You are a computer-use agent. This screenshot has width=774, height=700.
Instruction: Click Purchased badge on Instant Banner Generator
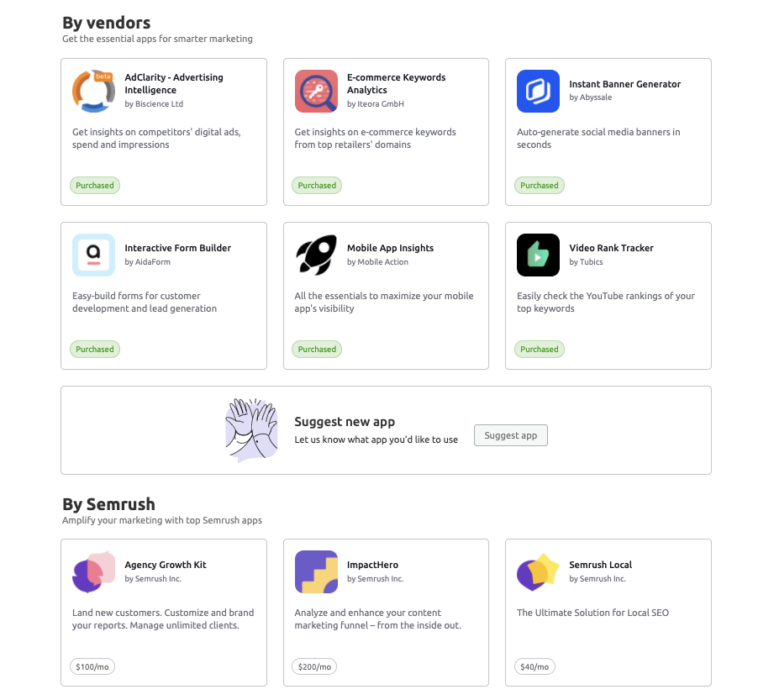pyautogui.click(x=539, y=186)
